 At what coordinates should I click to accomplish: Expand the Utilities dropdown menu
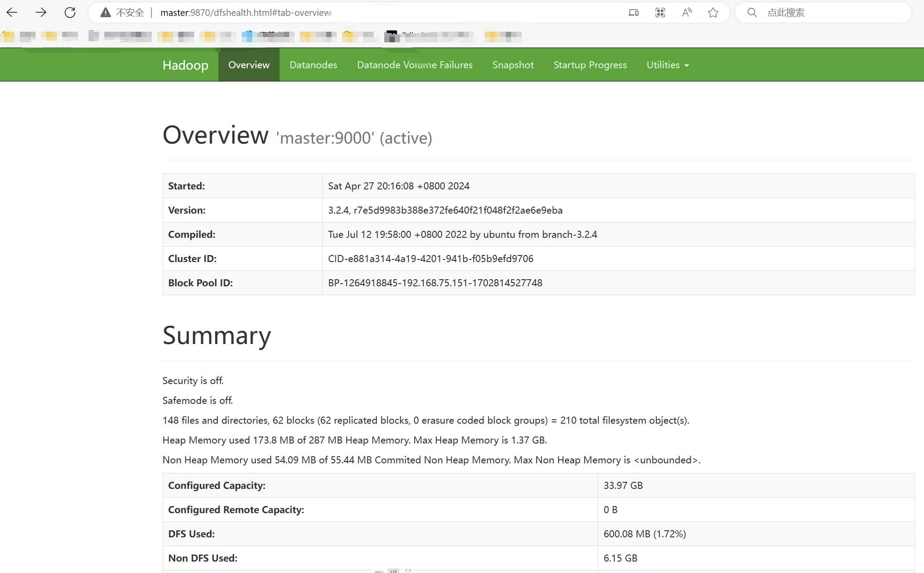click(667, 65)
